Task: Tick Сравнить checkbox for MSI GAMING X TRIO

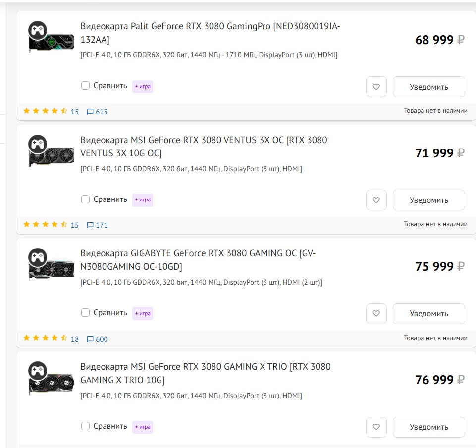Action: (85, 426)
